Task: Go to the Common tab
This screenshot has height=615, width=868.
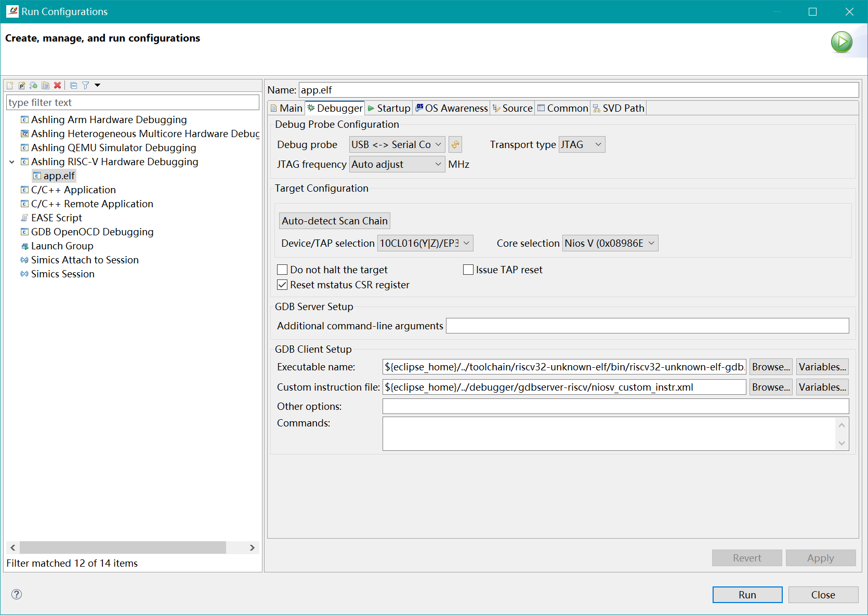Action: click(563, 108)
